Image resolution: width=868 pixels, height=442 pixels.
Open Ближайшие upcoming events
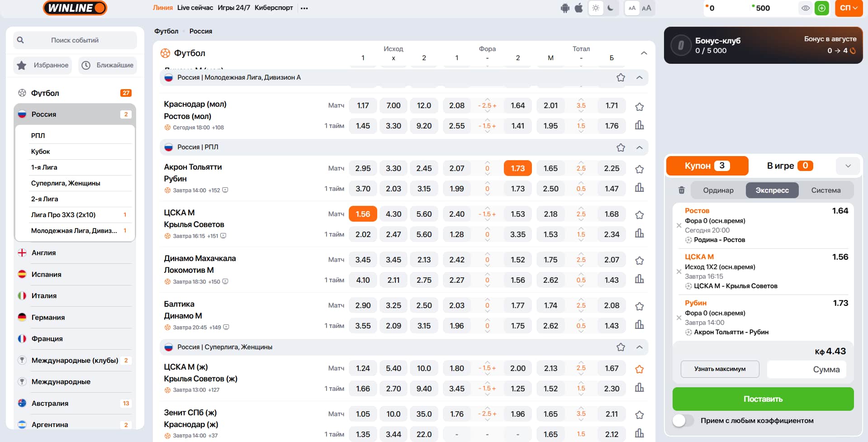click(x=108, y=65)
